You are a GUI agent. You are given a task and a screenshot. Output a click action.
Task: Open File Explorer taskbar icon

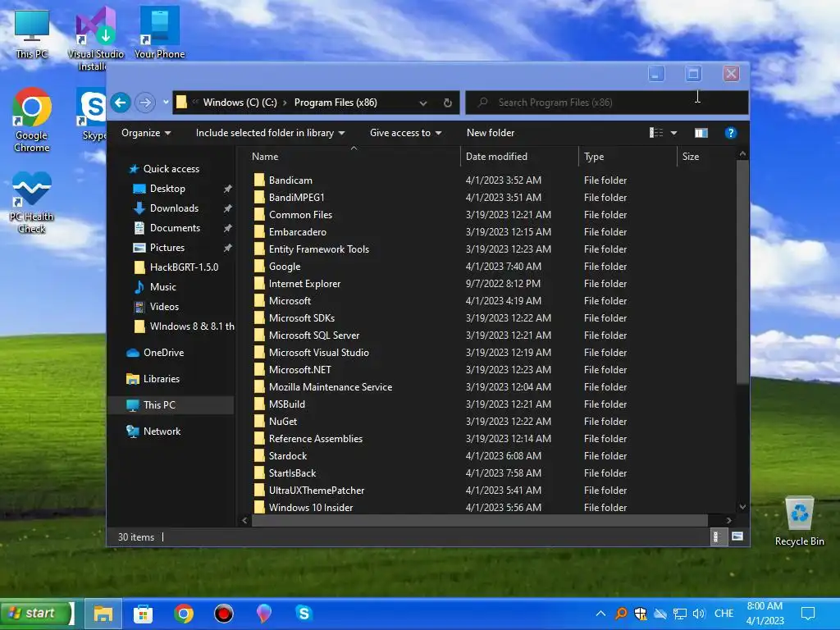[103, 614]
